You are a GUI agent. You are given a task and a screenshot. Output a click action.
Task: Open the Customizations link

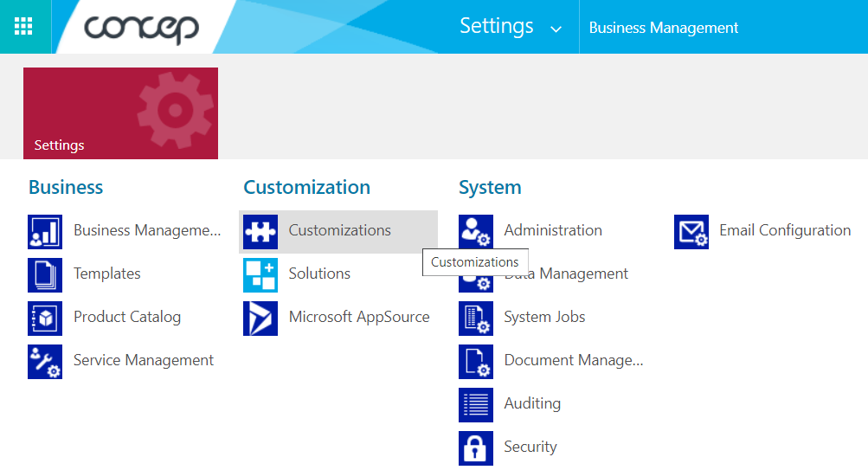[340, 230]
